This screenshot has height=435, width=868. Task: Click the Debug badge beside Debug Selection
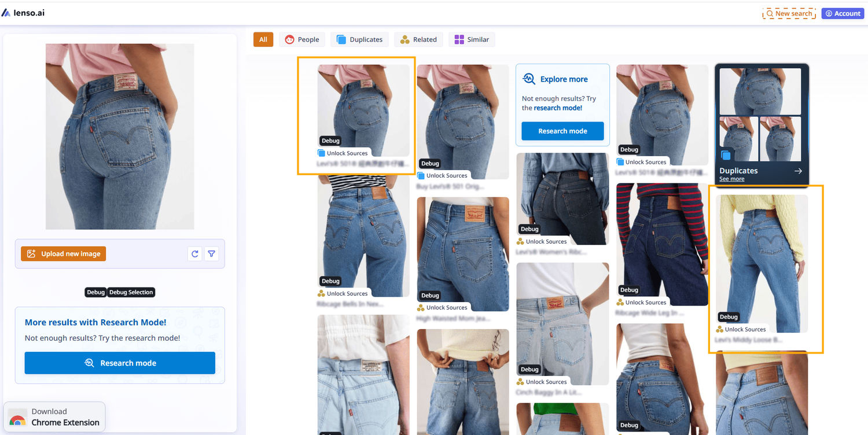pyautogui.click(x=95, y=292)
